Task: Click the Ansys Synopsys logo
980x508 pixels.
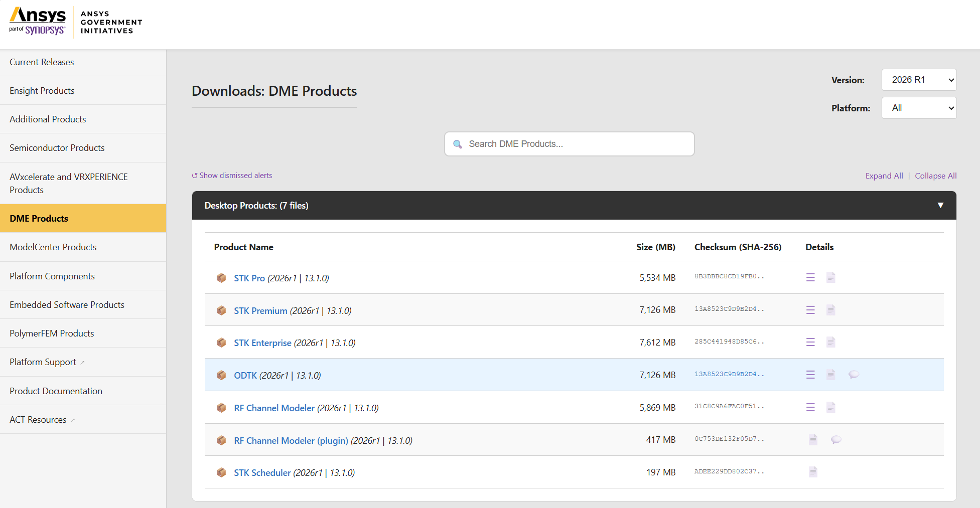Action: pos(38,21)
